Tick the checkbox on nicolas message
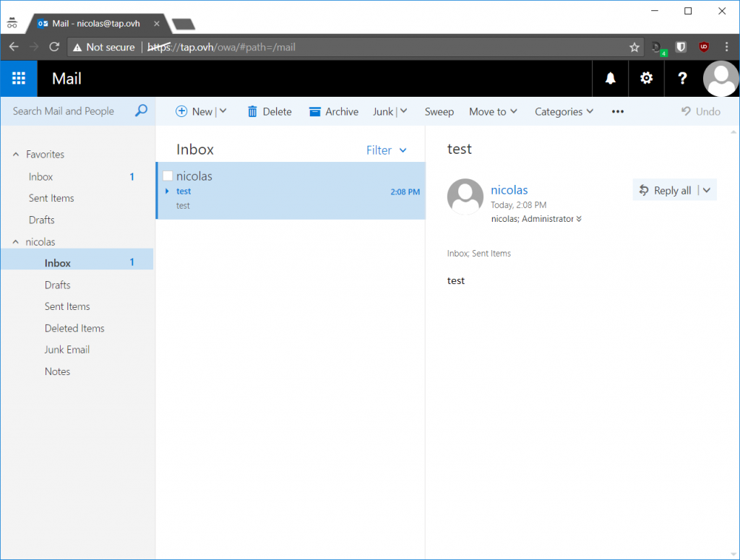740x560 pixels. 168,176
